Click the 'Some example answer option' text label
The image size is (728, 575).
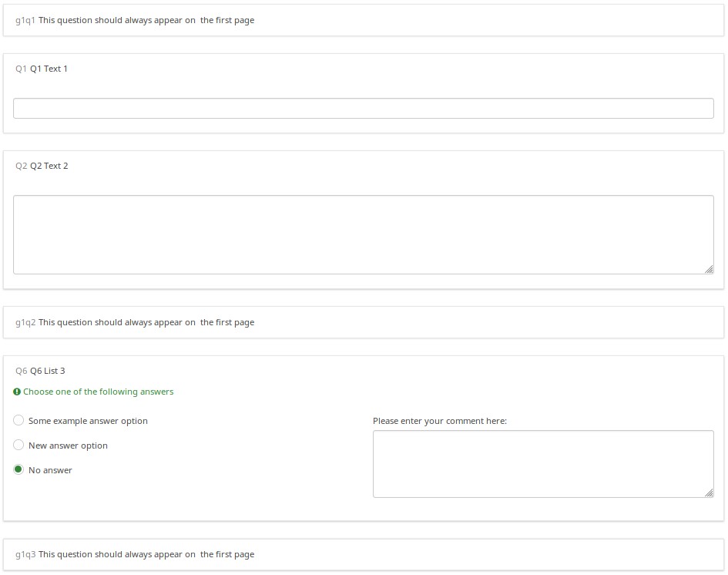point(88,421)
